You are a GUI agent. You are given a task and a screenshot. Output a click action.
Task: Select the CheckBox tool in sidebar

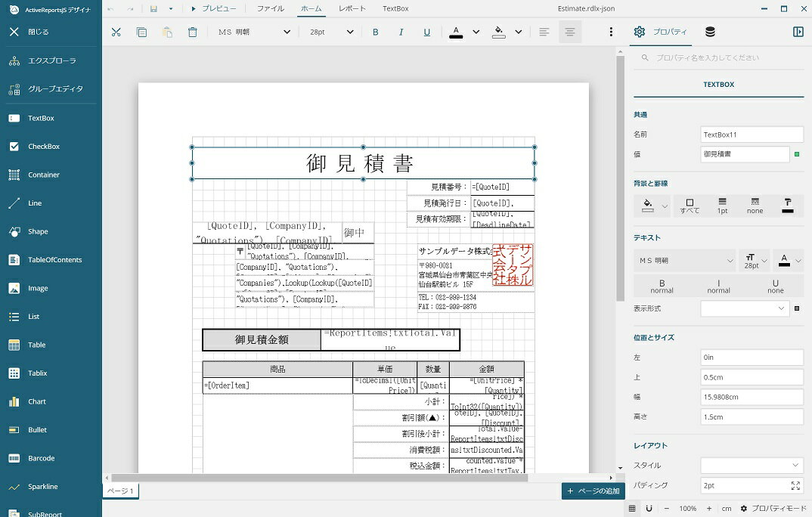pyautogui.click(x=51, y=147)
